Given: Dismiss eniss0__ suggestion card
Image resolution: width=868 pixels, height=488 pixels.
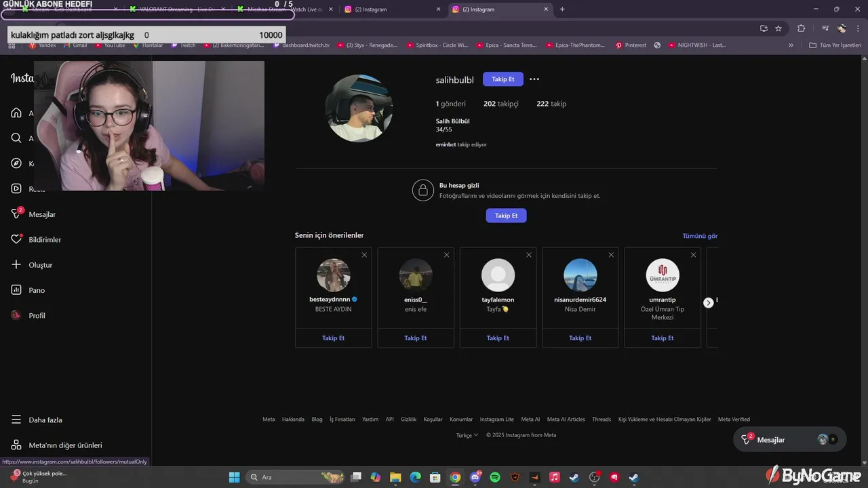Looking at the screenshot, I should pyautogui.click(x=446, y=255).
